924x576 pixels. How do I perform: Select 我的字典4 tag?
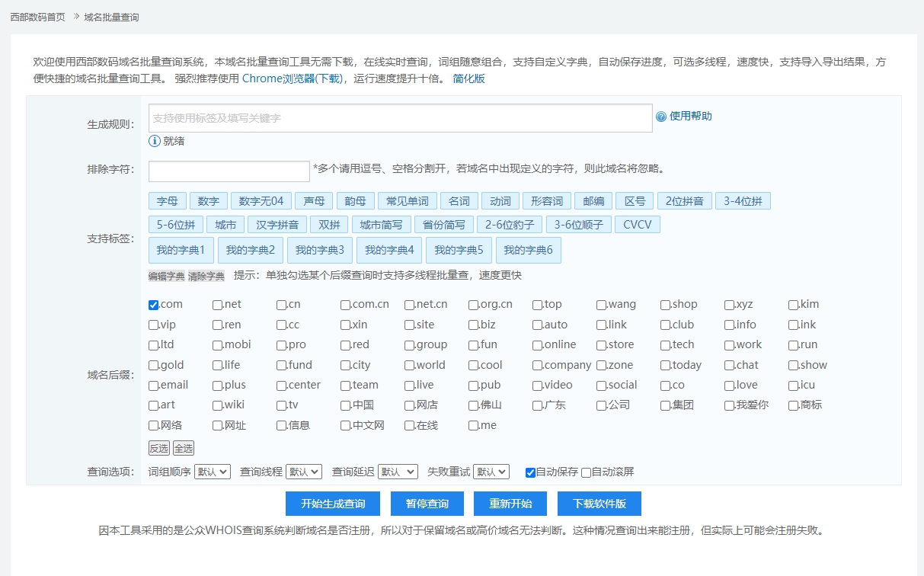click(x=389, y=250)
